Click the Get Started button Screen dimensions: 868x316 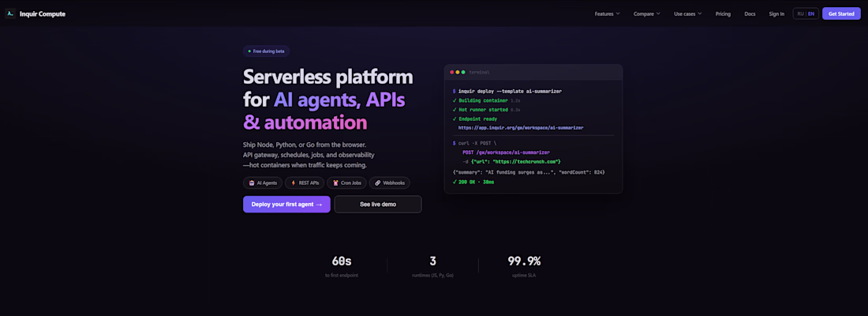[841, 14]
